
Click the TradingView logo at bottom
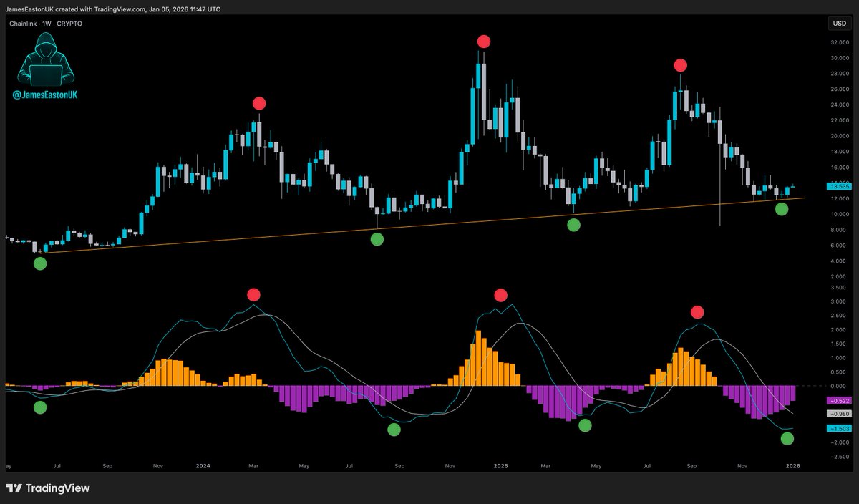(x=48, y=488)
